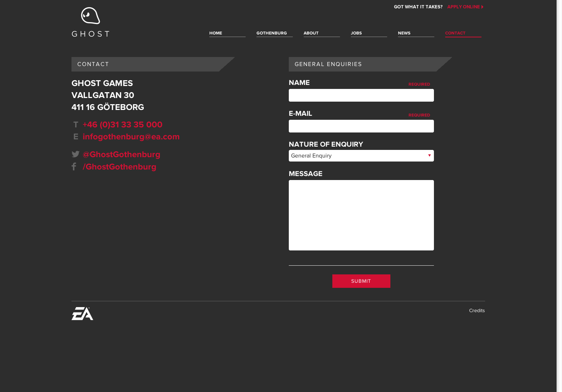
Task: Click the Nature of Enquiry label
Action: [x=326, y=144]
